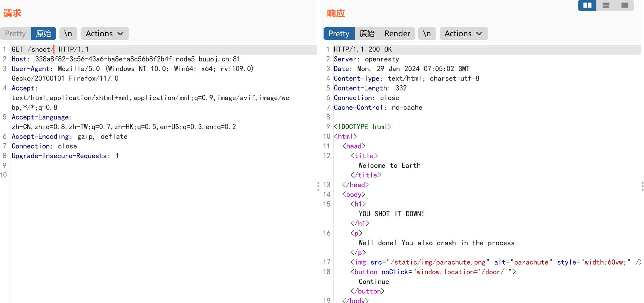The height and width of the screenshot is (303, 644).
Task: Click Upgrade-Insecure-Requests header line
Action: coord(65,156)
